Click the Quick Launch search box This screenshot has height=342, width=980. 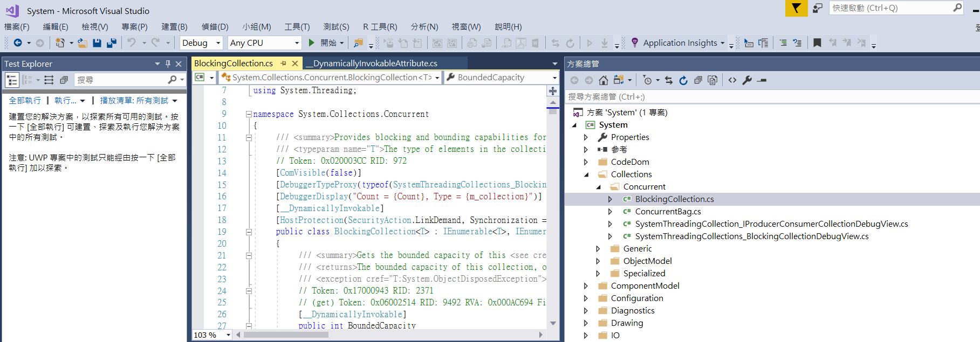click(896, 8)
